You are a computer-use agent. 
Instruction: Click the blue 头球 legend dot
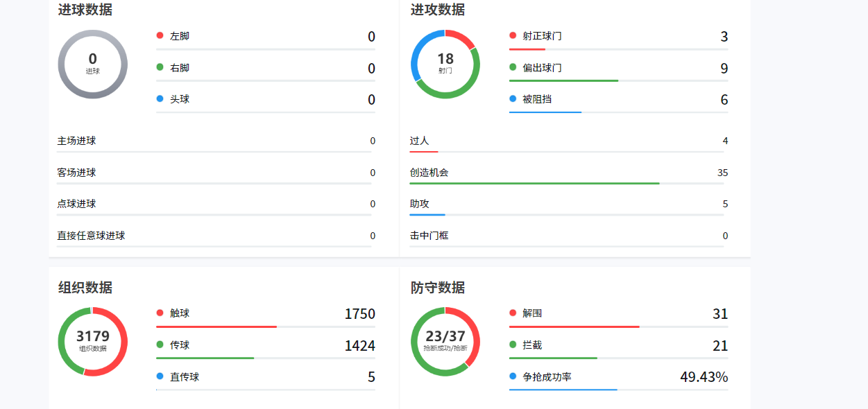(161, 98)
